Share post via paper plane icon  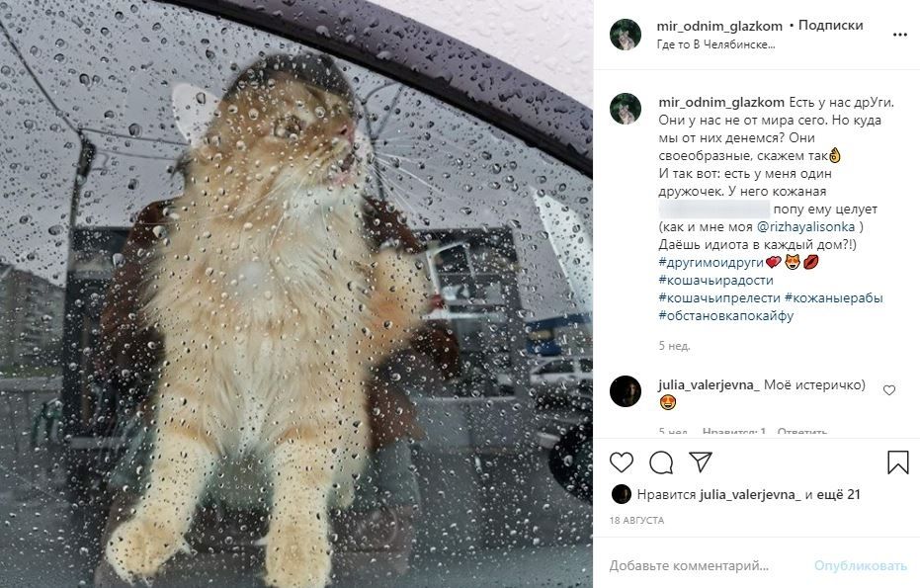coord(701,462)
